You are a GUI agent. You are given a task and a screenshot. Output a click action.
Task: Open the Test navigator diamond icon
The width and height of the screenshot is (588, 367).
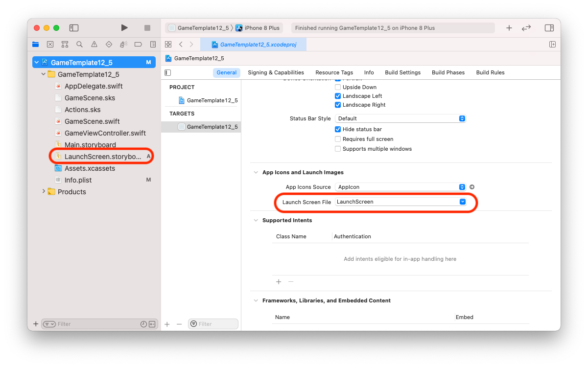tap(109, 44)
